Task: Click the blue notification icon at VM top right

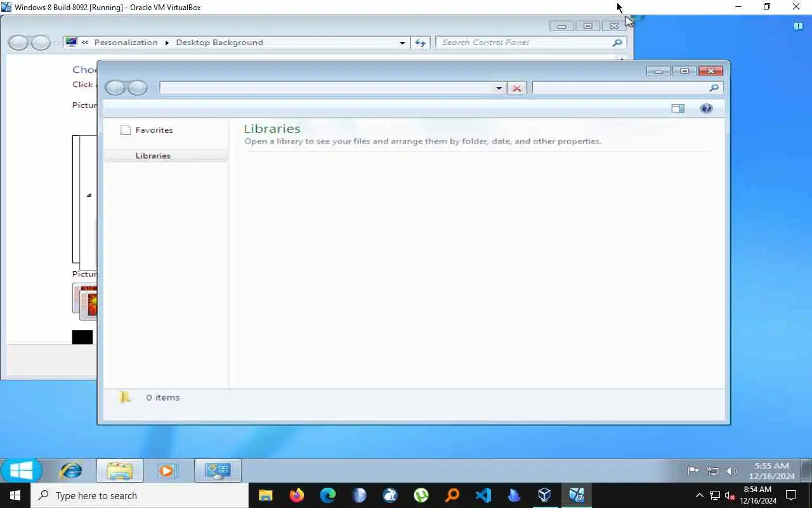Action: (x=799, y=26)
